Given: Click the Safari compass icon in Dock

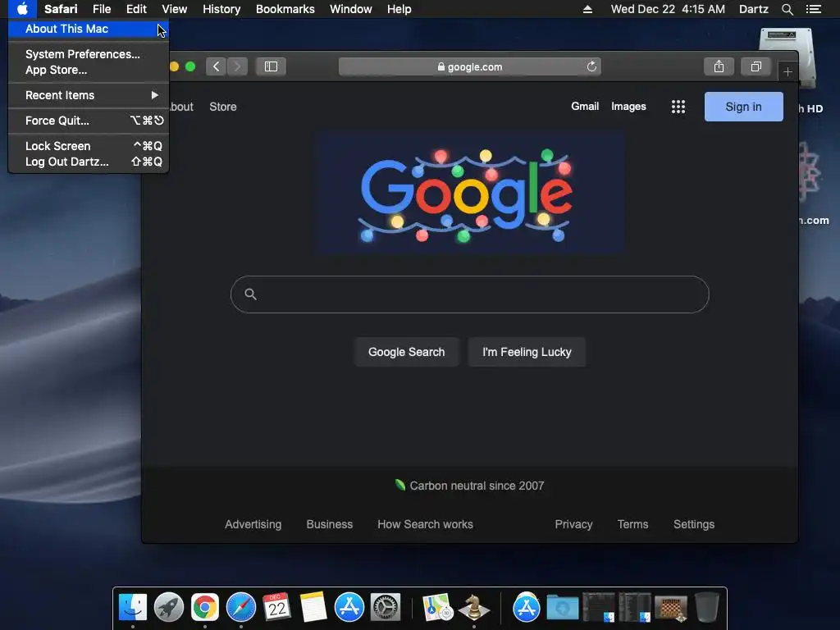Looking at the screenshot, I should (x=241, y=608).
